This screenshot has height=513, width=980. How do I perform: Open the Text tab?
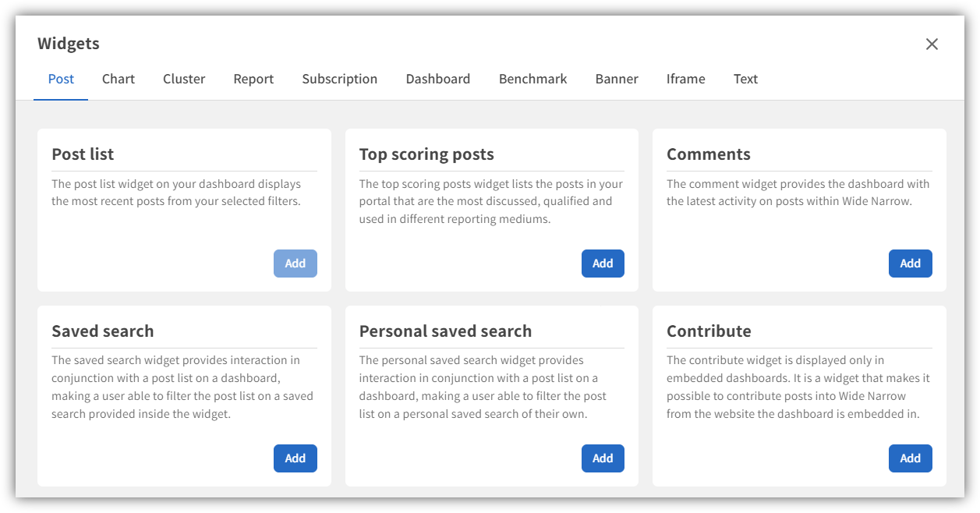(x=745, y=79)
